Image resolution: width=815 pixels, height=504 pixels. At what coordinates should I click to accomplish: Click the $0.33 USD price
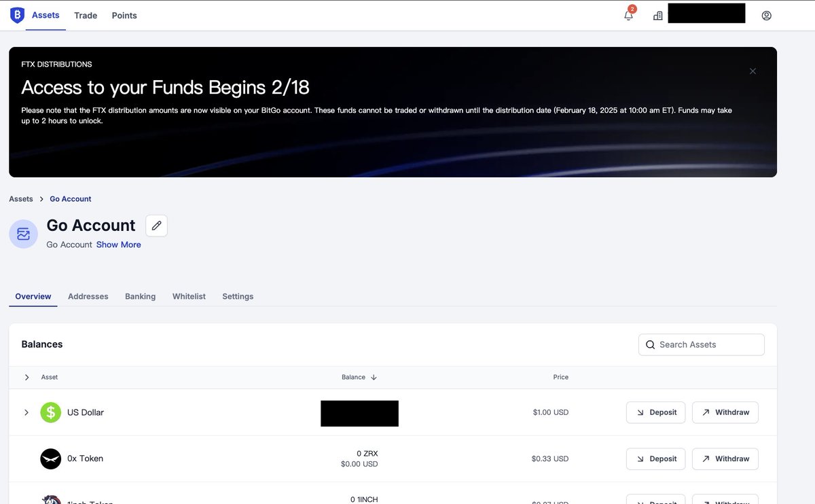click(x=550, y=458)
